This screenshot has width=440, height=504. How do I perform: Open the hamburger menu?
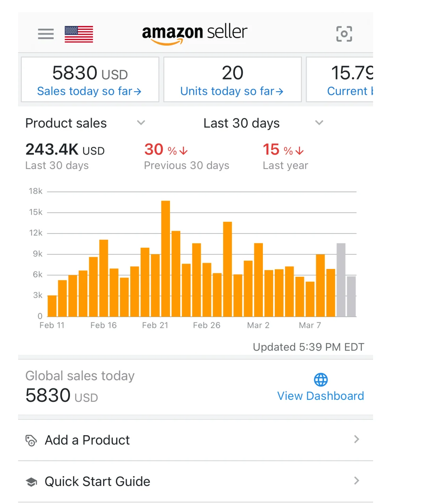pos(46,34)
